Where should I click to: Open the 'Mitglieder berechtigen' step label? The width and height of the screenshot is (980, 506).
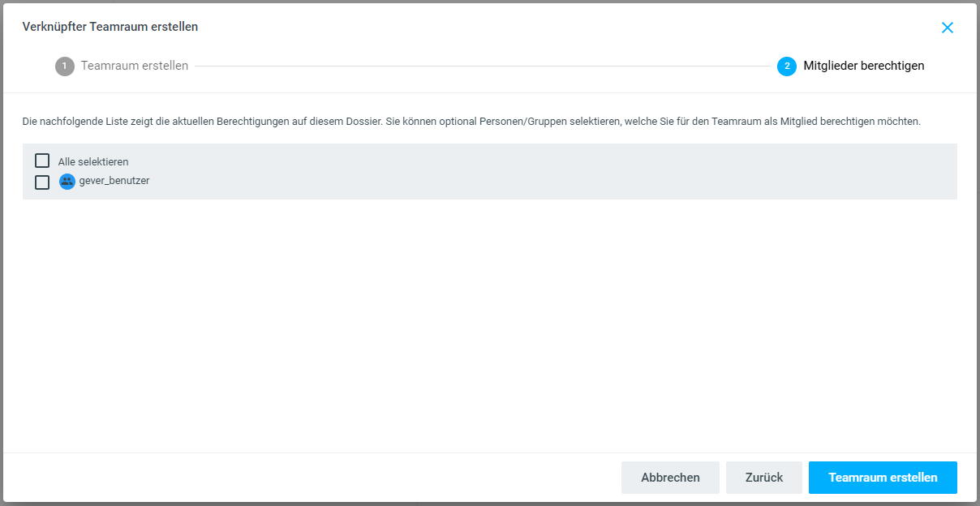click(863, 66)
